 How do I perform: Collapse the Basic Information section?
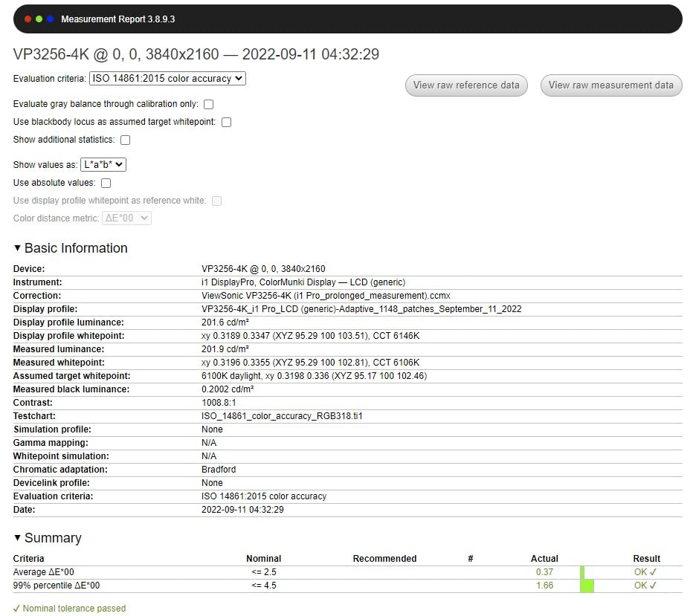coord(18,248)
